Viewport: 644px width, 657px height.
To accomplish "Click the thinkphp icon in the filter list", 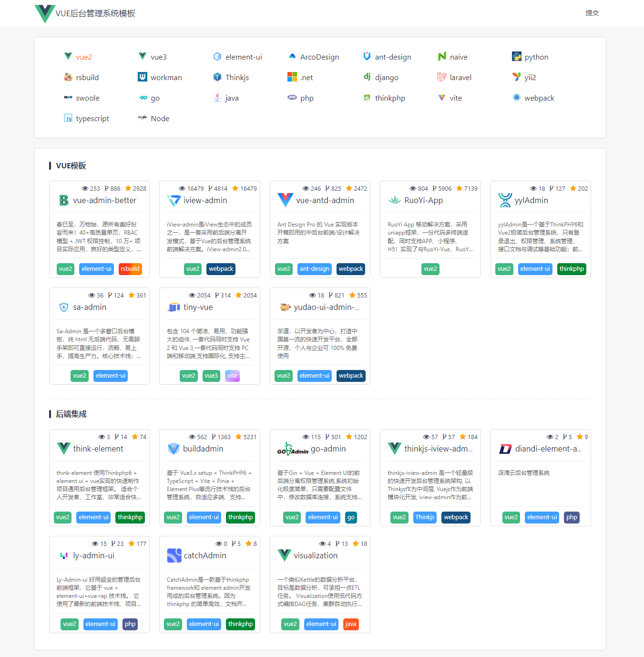I will [x=367, y=98].
